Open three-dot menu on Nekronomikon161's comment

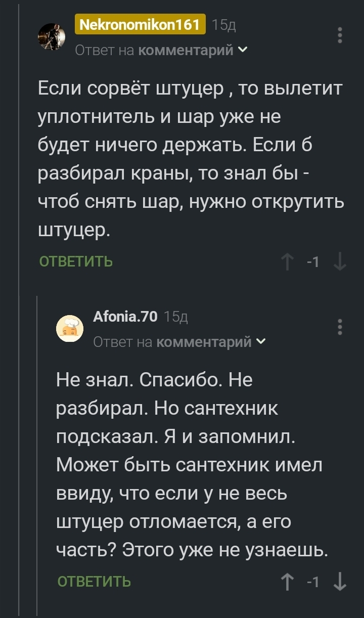coord(340,35)
